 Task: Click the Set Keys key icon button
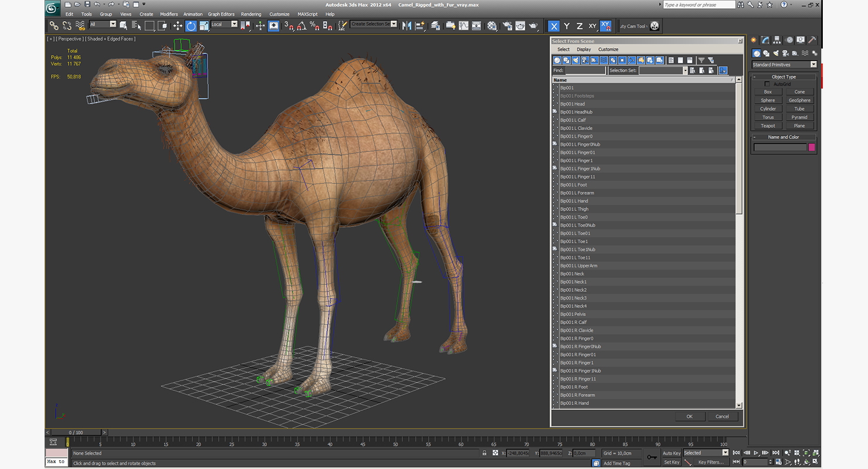(652, 457)
